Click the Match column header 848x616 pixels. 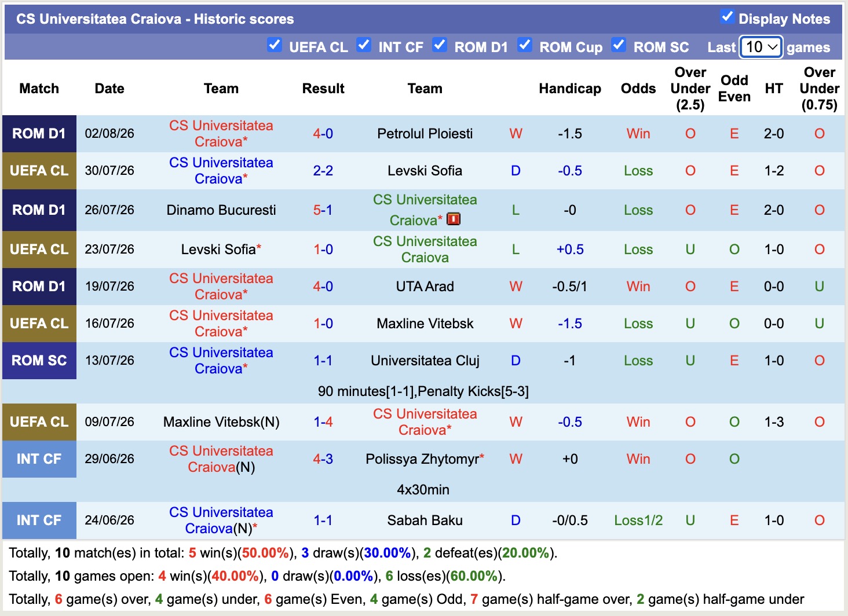coord(39,89)
